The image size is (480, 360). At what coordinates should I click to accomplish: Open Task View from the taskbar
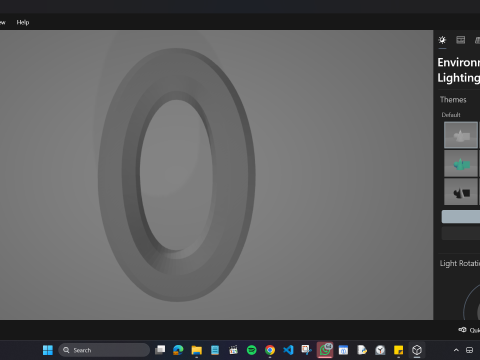[x=160, y=350]
